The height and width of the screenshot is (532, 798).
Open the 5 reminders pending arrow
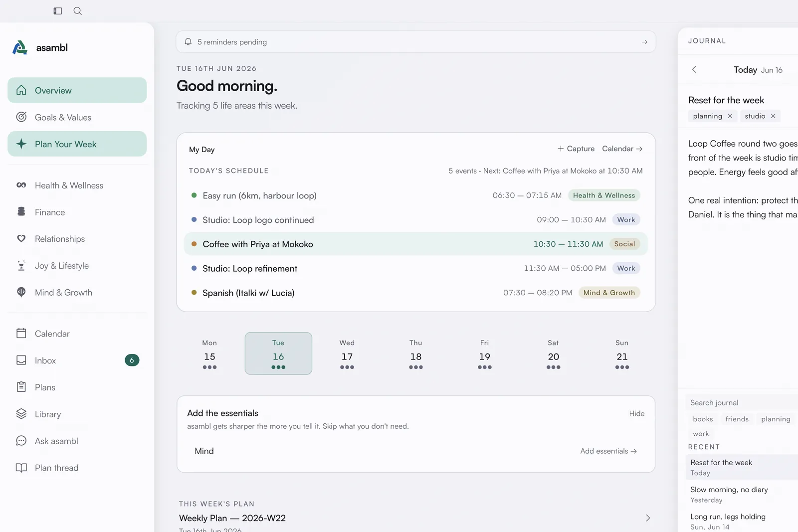(x=644, y=42)
